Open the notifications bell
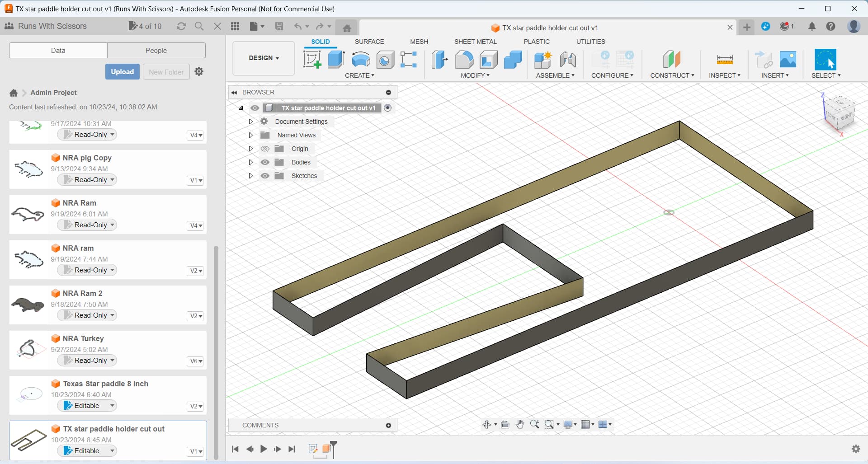The width and height of the screenshot is (868, 464). click(812, 26)
